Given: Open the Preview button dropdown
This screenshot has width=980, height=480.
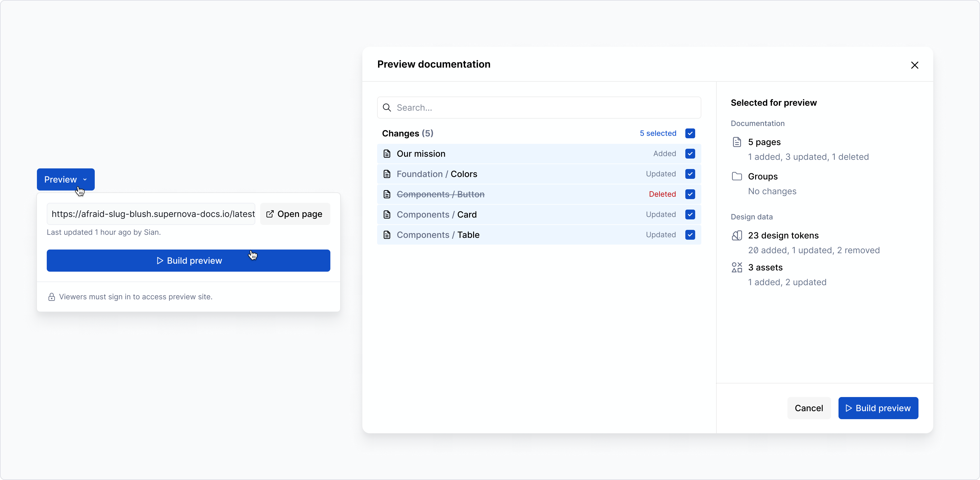Looking at the screenshot, I should click(85, 179).
